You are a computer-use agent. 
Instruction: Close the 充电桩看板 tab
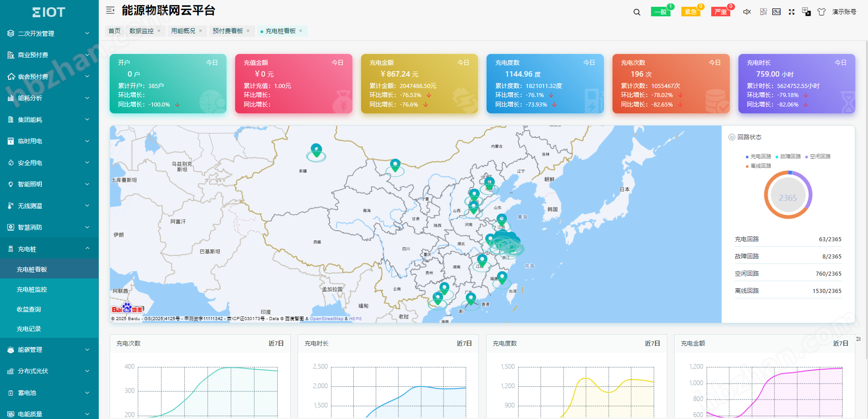point(300,31)
